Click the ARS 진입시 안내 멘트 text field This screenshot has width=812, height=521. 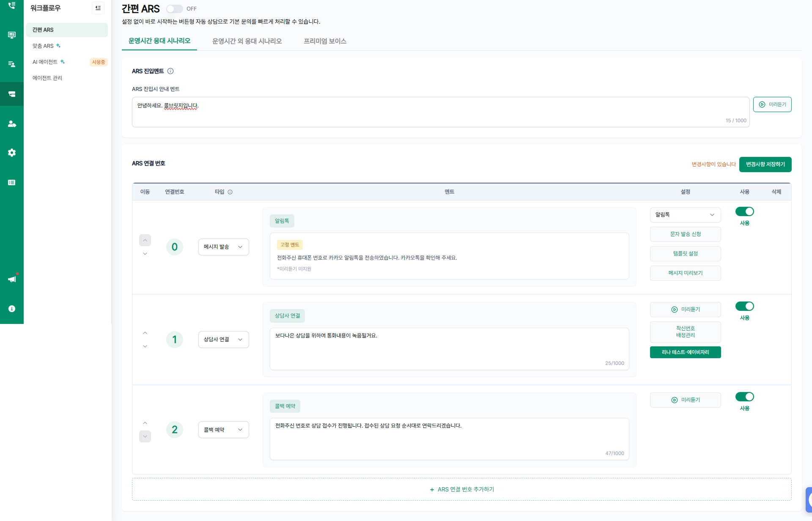click(440, 112)
